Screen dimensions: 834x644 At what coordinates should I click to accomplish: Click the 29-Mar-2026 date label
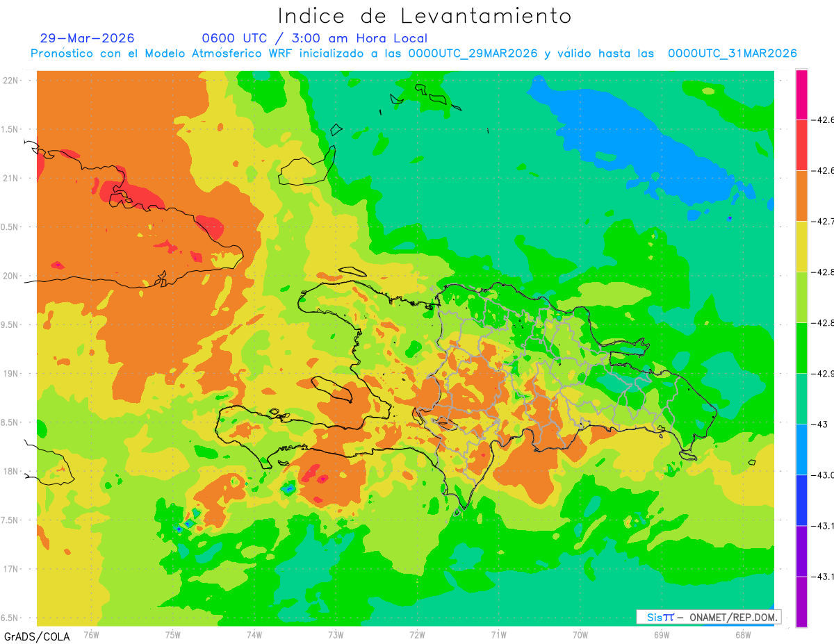click(88, 38)
